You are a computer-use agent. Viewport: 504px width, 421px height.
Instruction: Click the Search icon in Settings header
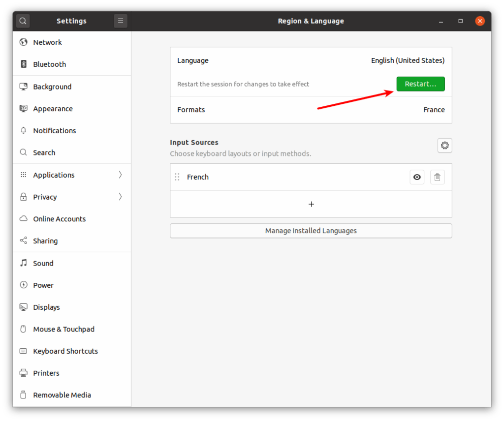23,21
